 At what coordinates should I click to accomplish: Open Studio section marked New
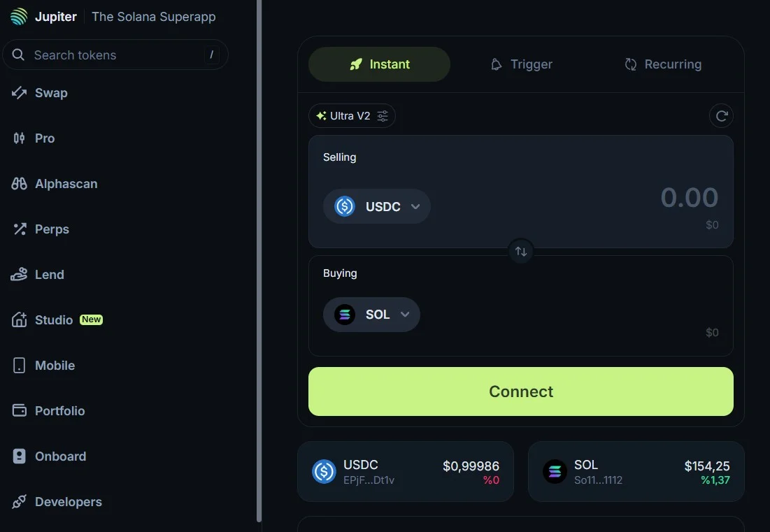click(x=57, y=320)
